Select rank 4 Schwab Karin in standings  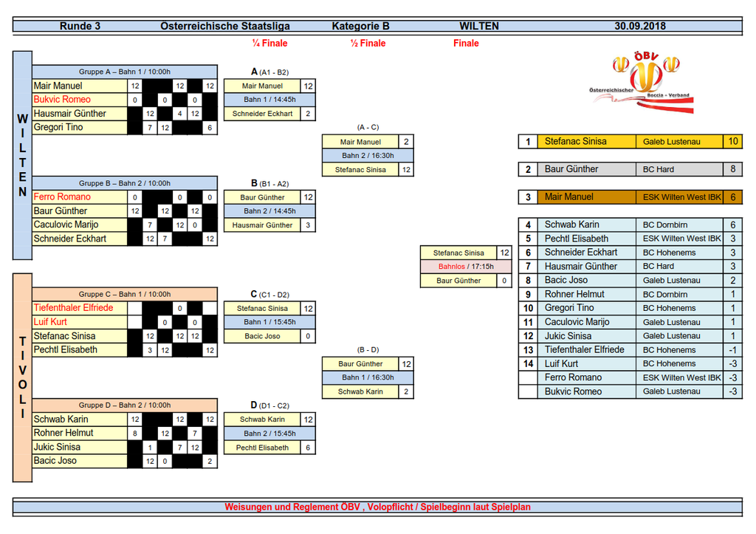point(572,225)
